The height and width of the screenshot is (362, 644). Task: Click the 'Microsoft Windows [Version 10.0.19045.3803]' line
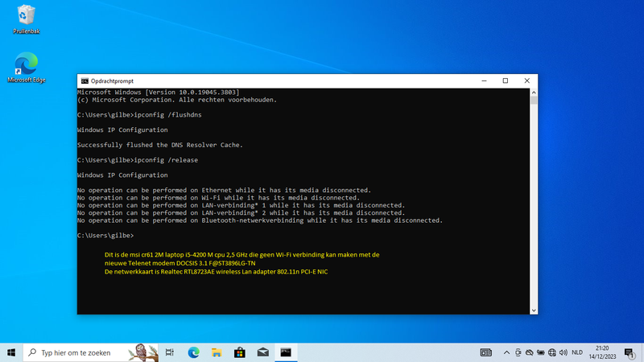coord(158,93)
